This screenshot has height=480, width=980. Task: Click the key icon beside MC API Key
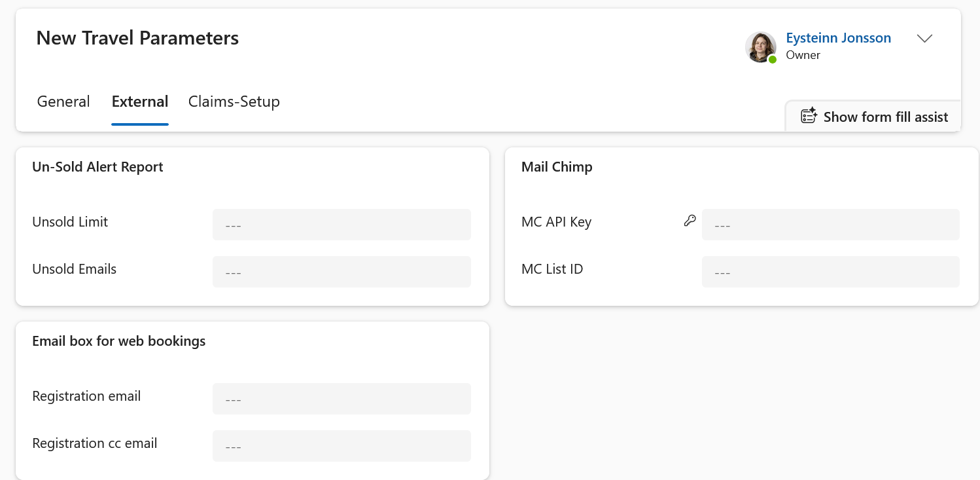690,221
